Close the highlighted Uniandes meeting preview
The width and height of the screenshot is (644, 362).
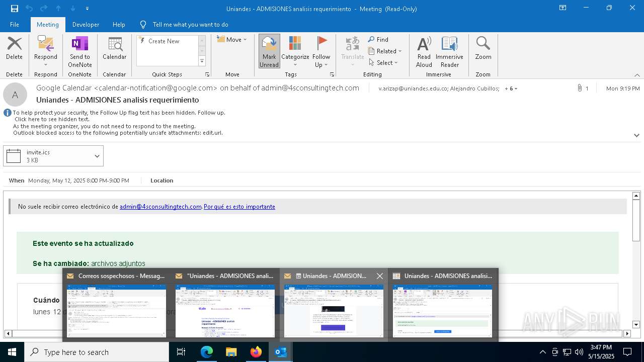tap(380, 276)
